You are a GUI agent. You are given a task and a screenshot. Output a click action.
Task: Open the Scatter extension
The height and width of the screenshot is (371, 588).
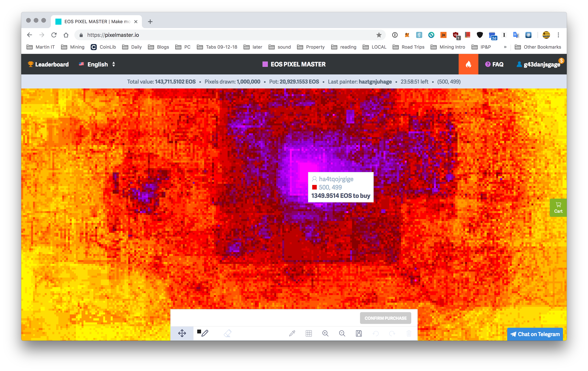click(x=419, y=35)
